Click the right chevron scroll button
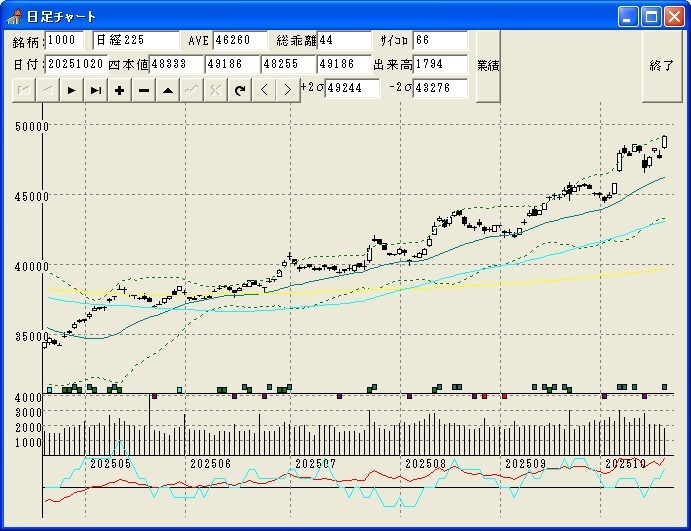 (288, 90)
